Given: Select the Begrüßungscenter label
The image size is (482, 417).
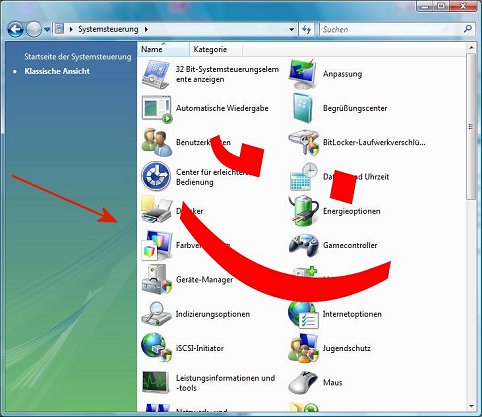Looking at the screenshot, I should 355,108.
